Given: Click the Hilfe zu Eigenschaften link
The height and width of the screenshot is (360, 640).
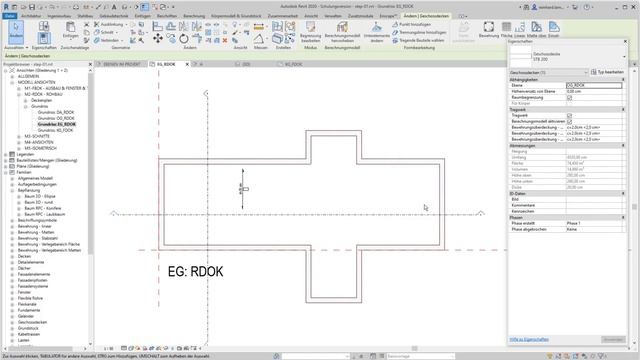Looking at the screenshot, I should (x=529, y=340).
